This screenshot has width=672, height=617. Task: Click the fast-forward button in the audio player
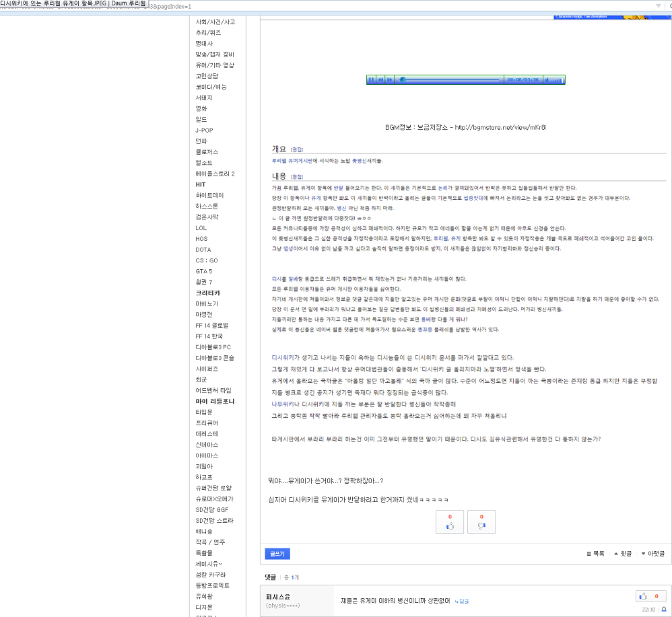pyautogui.click(x=389, y=80)
